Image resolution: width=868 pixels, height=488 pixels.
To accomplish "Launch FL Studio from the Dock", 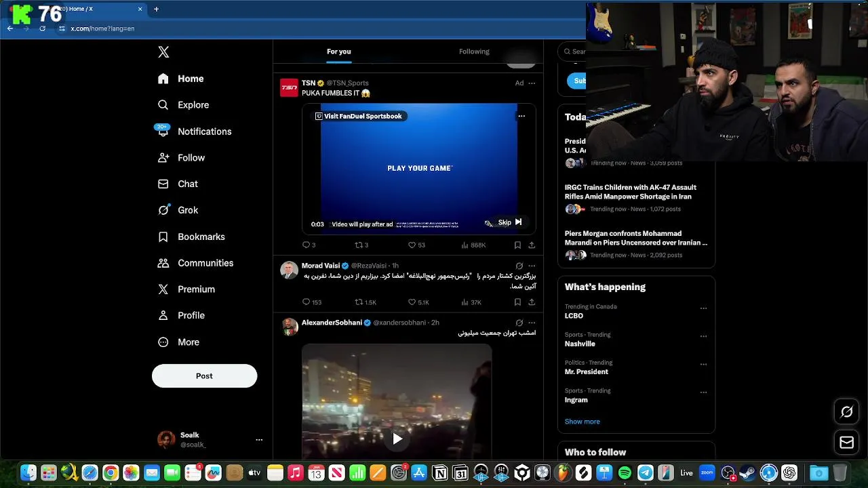I will pyautogui.click(x=563, y=473).
